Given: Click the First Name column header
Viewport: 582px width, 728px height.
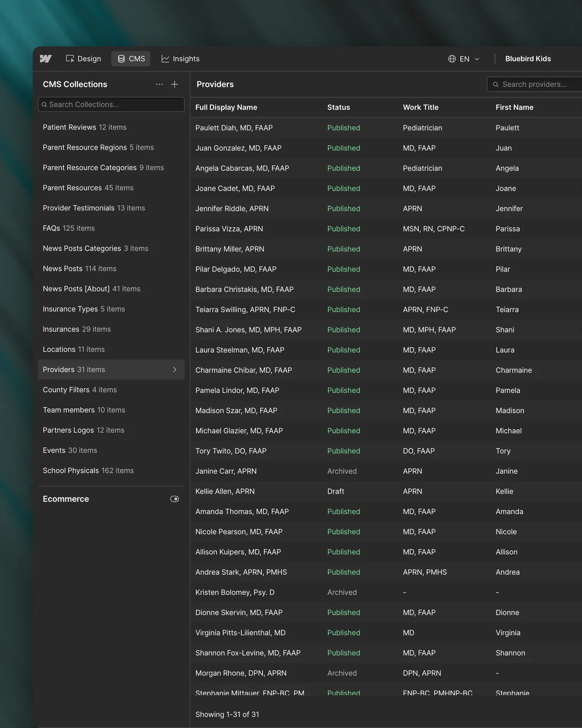Looking at the screenshot, I should point(514,107).
